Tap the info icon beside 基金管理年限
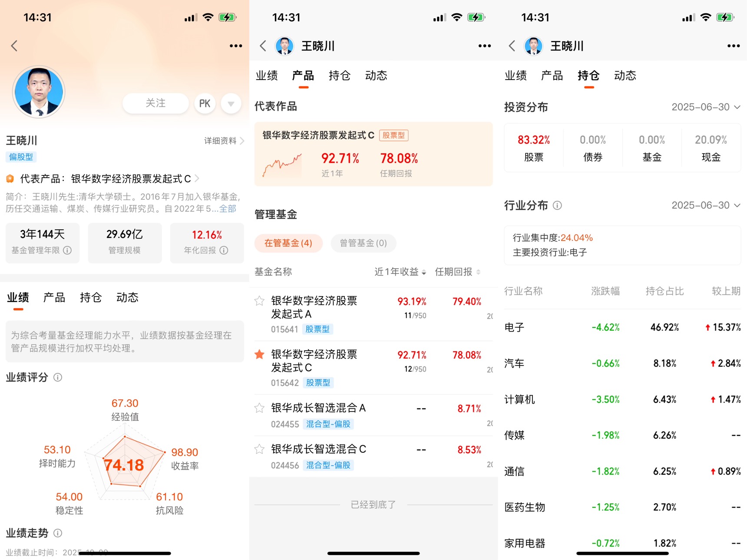 click(67, 250)
